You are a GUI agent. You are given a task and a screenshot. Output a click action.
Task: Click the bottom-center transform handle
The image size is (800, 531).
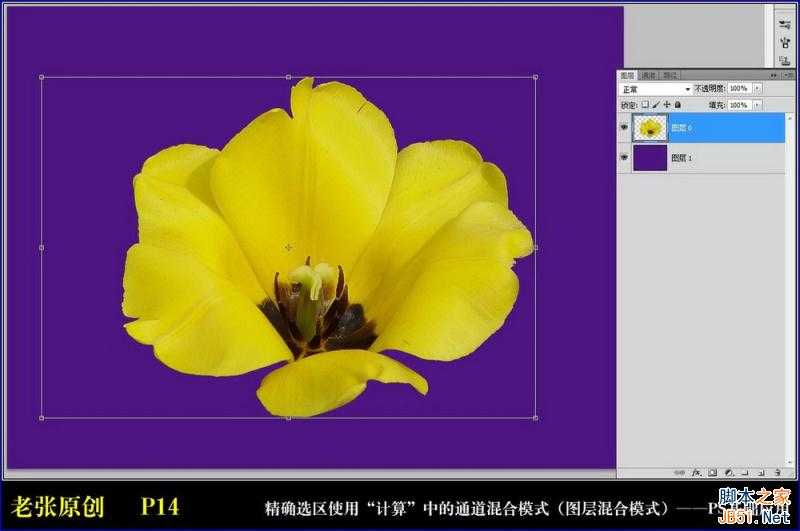point(289,418)
